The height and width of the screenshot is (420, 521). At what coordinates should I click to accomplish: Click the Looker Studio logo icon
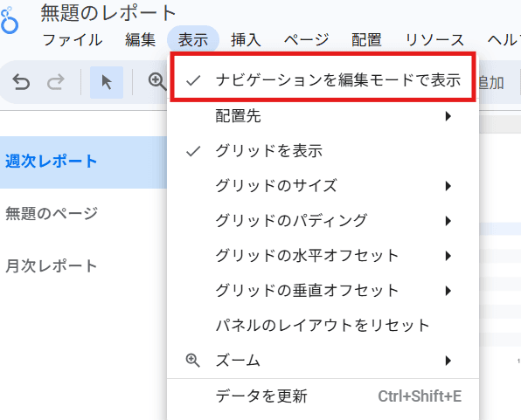tap(9, 21)
